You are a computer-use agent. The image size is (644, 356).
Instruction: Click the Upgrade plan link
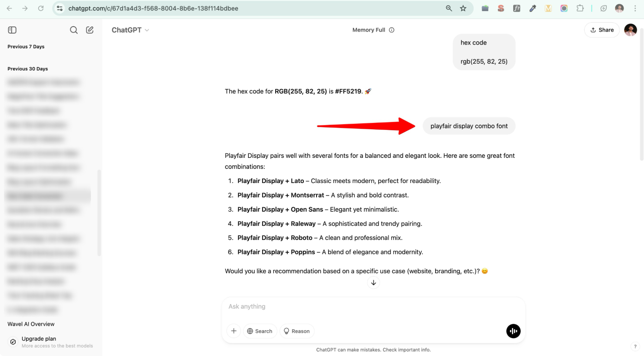click(39, 339)
